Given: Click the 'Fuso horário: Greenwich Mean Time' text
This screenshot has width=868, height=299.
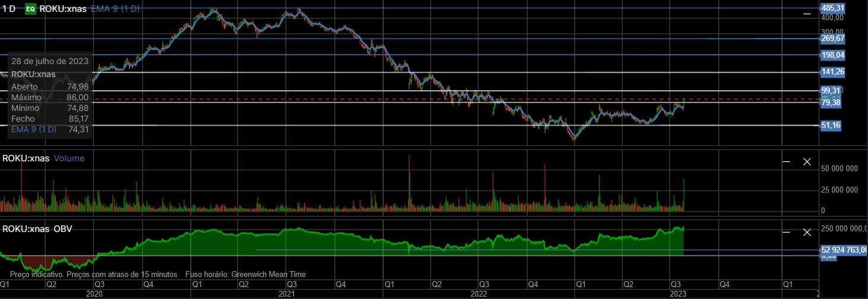Looking at the screenshot, I should 246,275.
